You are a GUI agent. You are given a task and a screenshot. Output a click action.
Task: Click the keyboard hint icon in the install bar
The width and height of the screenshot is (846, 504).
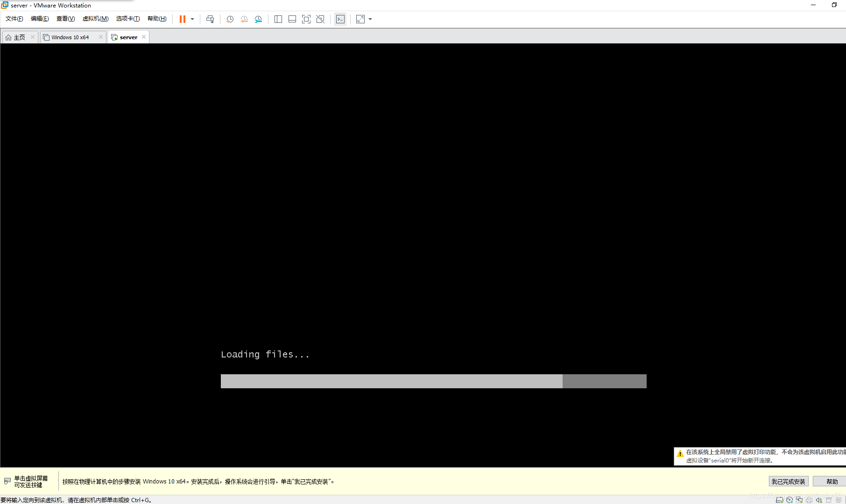pyautogui.click(x=7, y=481)
